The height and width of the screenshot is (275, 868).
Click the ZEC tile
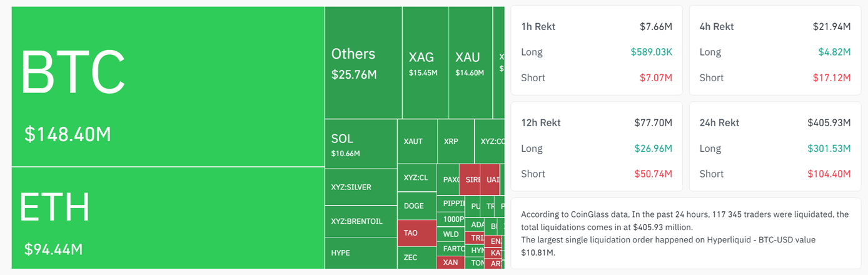[416, 257]
